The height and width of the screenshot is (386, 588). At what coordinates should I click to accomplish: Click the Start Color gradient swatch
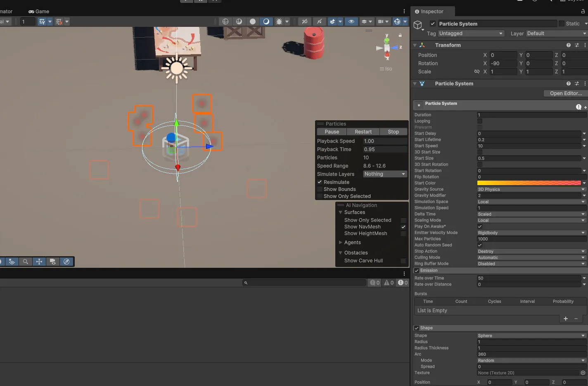[529, 183]
